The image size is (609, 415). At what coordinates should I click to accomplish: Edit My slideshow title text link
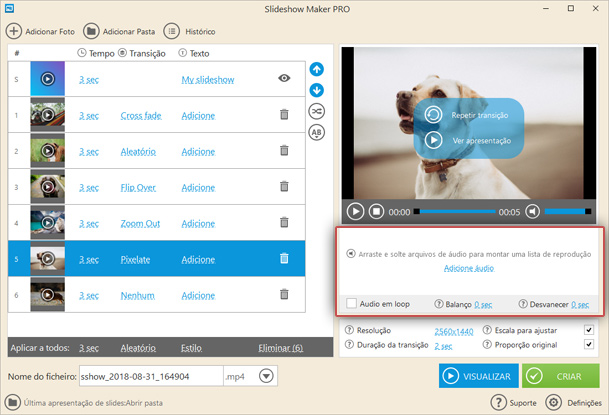208,80
